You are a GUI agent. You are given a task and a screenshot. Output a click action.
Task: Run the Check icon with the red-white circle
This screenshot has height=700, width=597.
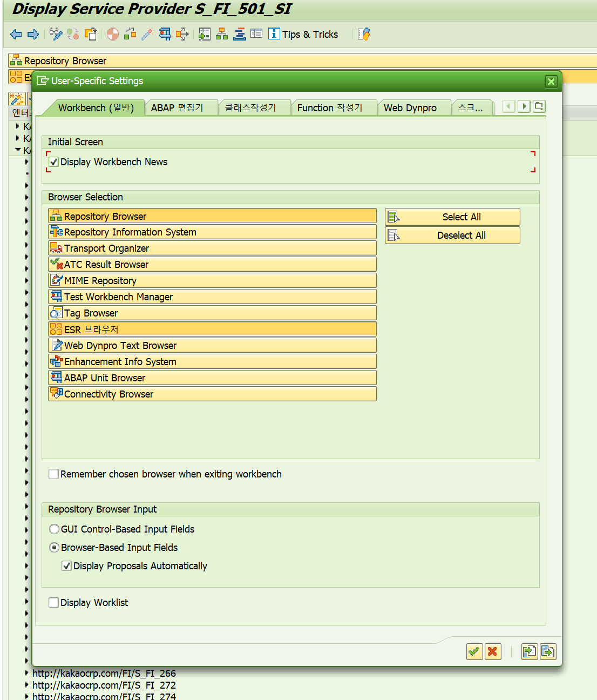[x=113, y=35]
